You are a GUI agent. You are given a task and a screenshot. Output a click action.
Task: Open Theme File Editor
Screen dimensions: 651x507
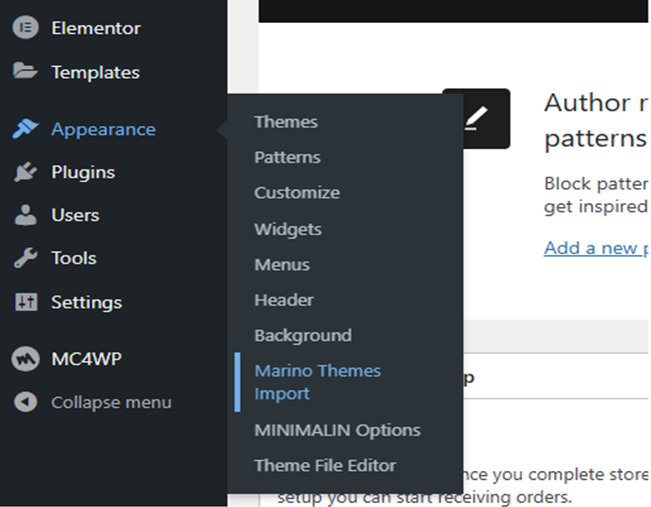click(x=325, y=465)
